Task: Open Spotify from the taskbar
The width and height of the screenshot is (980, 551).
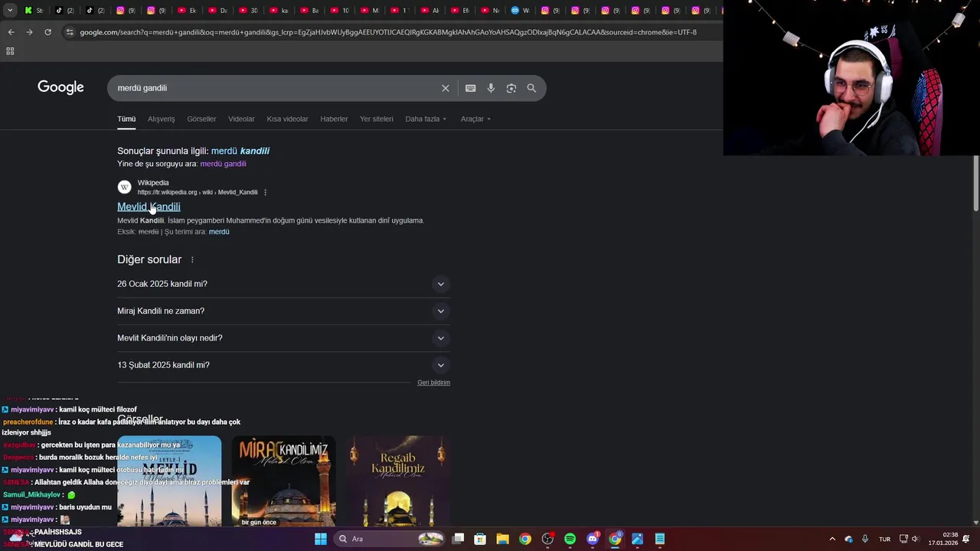Action: tap(570, 539)
